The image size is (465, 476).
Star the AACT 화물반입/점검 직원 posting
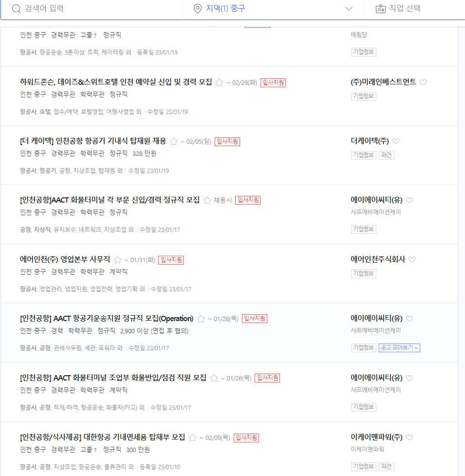pyautogui.click(x=214, y=378)
